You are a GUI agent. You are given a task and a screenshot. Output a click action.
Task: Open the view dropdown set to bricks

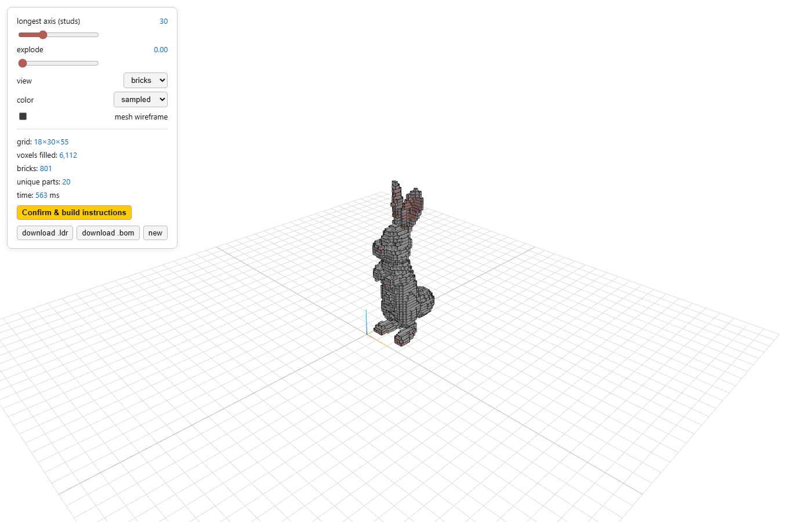click(x=146, y=81)
